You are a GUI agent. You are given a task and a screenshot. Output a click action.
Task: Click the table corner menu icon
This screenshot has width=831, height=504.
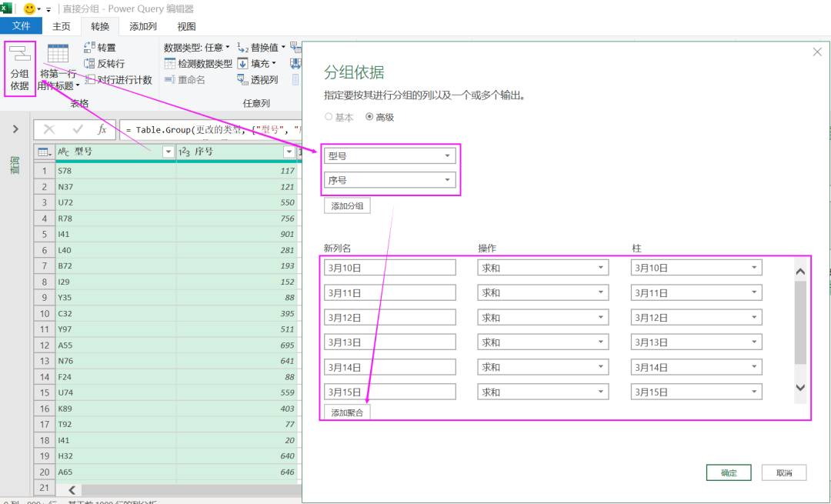[45, 152]
